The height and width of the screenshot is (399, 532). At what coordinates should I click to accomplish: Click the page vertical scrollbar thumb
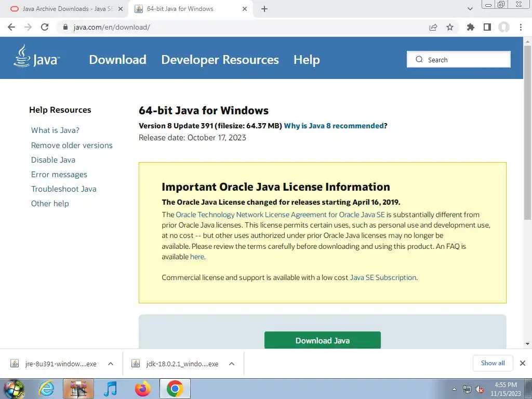click(527, 132)
